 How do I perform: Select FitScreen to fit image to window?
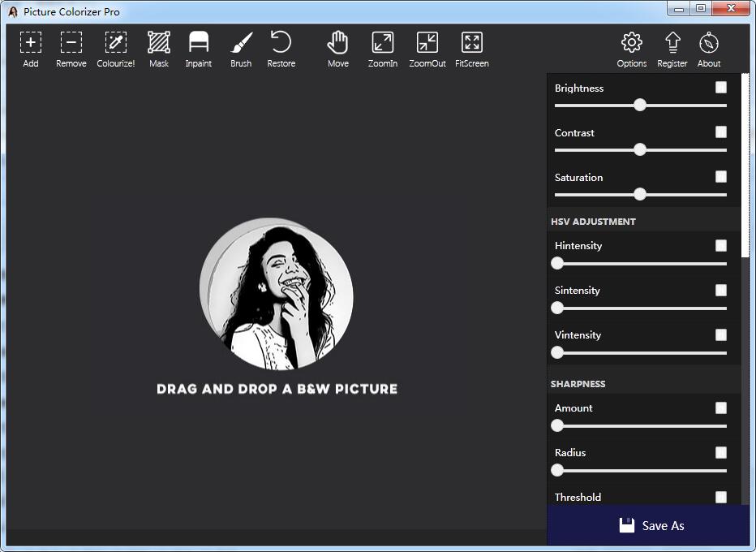tap(471, 47)
